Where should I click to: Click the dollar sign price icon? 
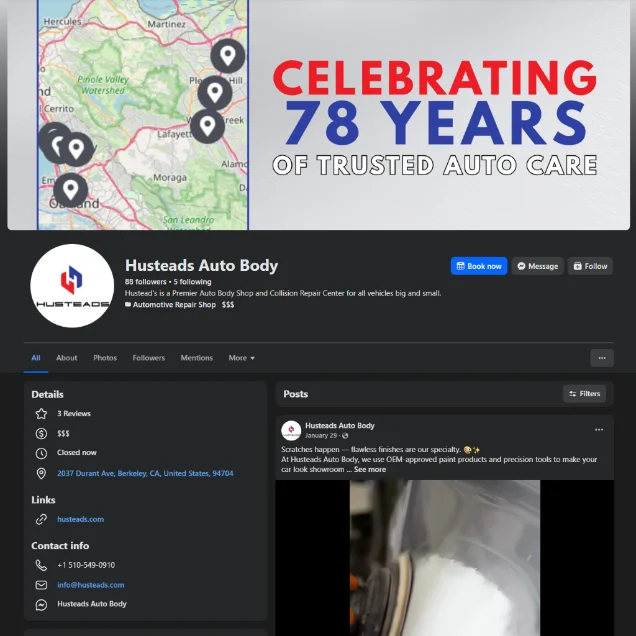(41, 434)
